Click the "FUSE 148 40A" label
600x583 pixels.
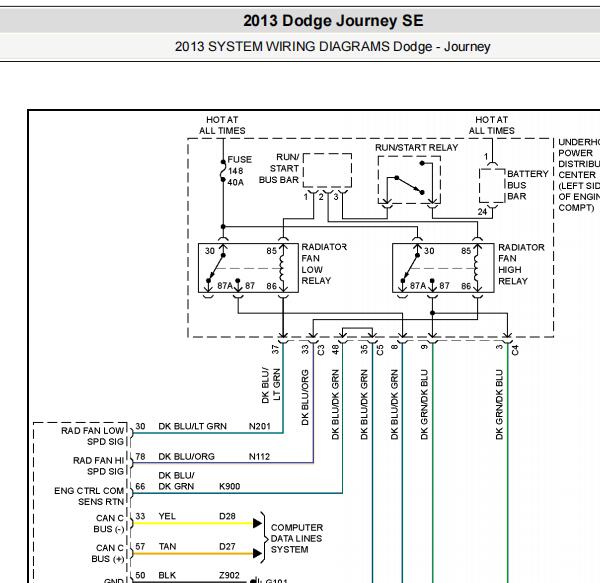coord(239,171)
